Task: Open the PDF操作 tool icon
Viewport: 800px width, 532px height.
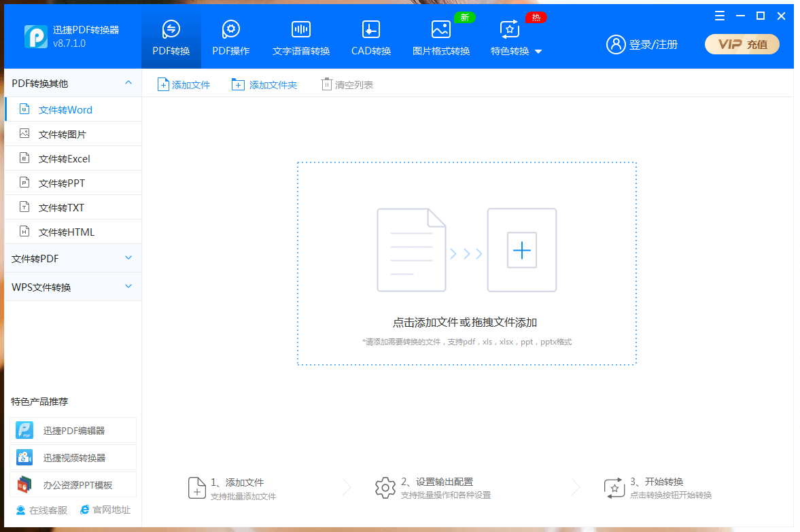Action: pyautogui.click(x=231, y=29)
